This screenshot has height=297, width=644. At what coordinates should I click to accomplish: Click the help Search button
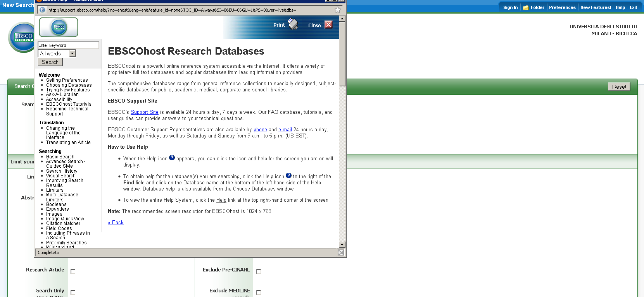(50, 62)
